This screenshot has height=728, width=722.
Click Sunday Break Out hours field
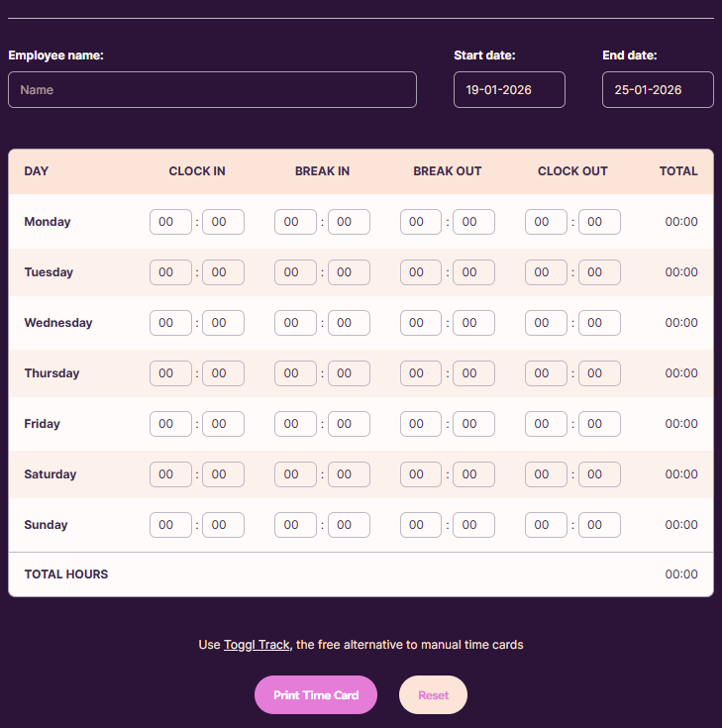(x=421, y=525)
